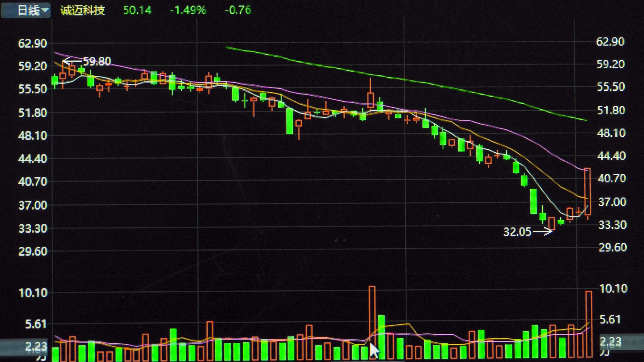Screen dimensions: 644x362
Task: Click the highlighted 2.23 volume label on right axis
Action: click(610, 341)
